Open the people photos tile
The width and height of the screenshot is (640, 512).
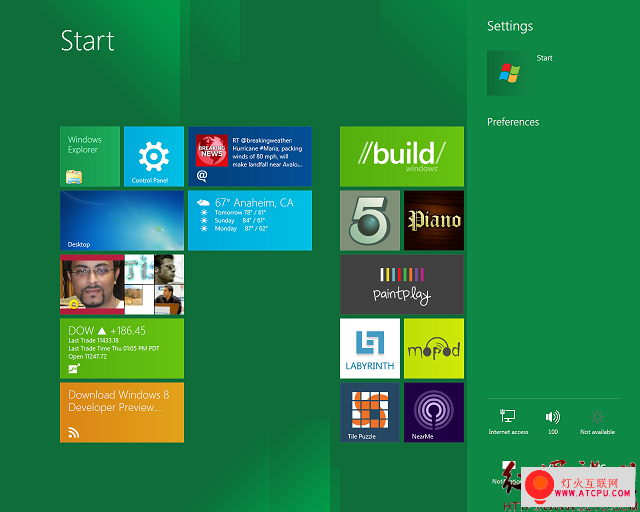(x=122, y=285)
